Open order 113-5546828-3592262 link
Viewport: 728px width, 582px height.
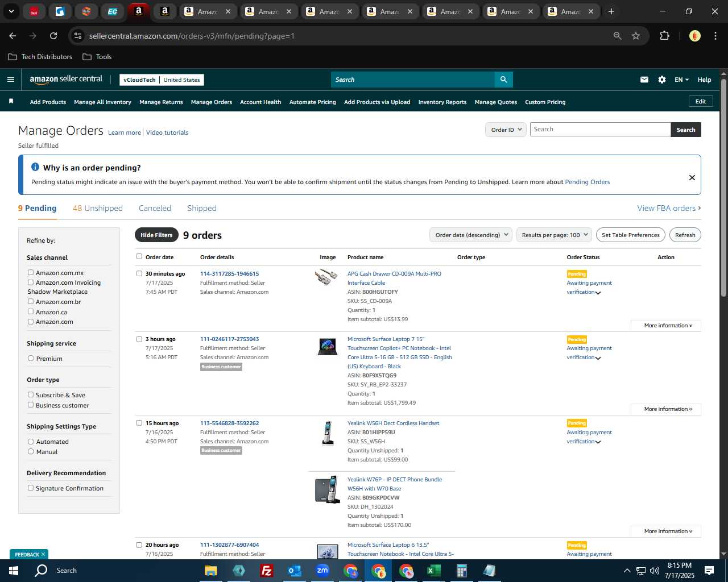tap(229, 423)
